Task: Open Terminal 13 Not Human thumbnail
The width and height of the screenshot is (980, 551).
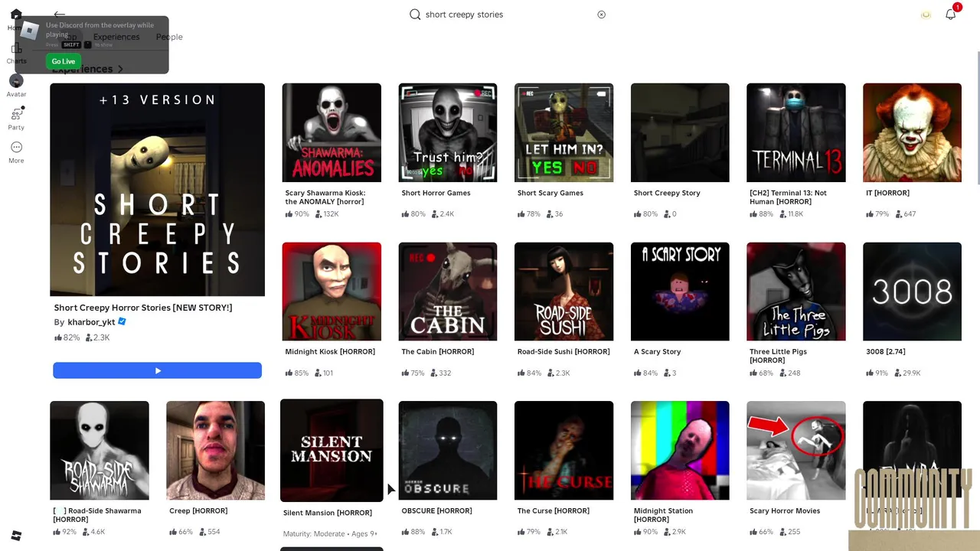Action: [x=796, y=132]
